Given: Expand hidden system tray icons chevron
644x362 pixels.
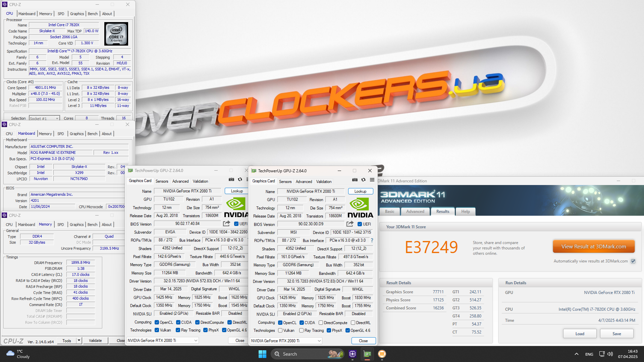Looking at the screenshot, I should (x=576, y=354).
